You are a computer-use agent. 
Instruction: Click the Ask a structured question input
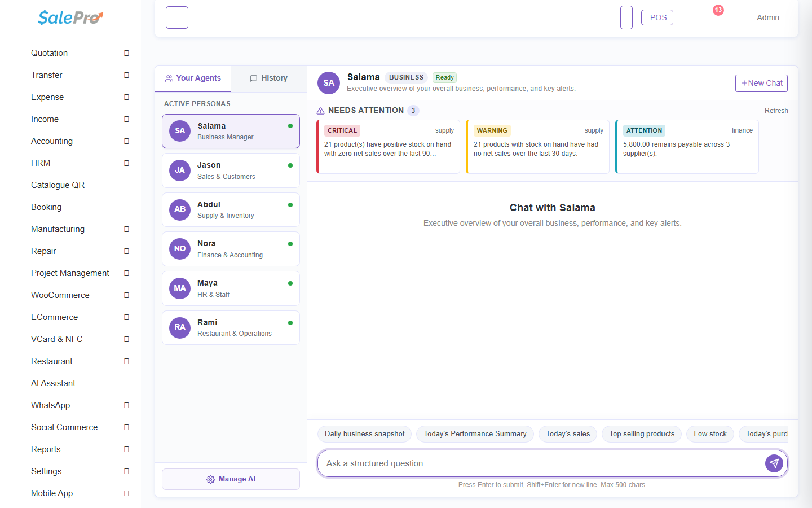tap(540, 463)
